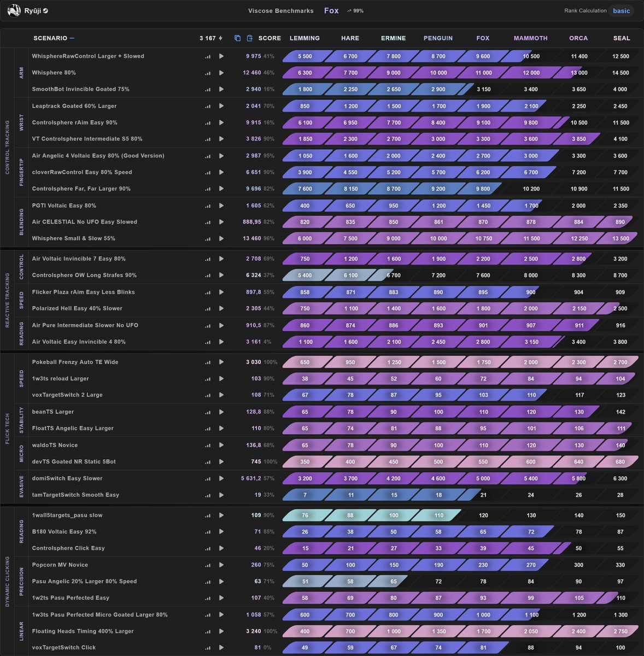Viewport: 644px width, 656px height.
Task: Play Pokeball Frenzy Auto TE Wide
Action: coord(221,362)
